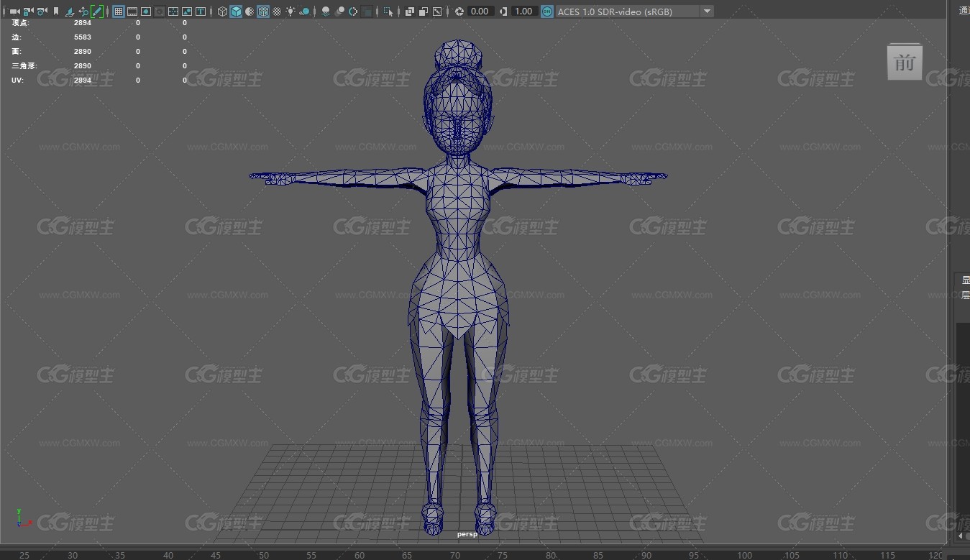
Task: Jump to frame 75 on timeline
Action: [503, 555]
